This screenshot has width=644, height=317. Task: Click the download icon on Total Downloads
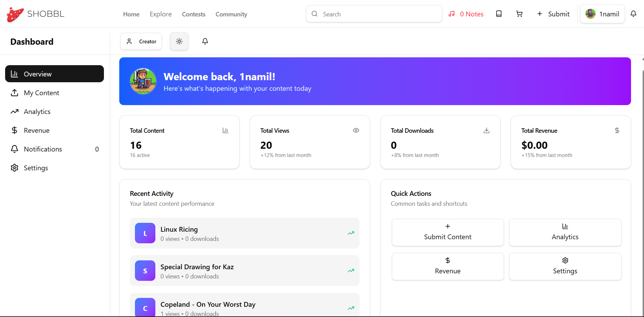(x=486, y=130)
